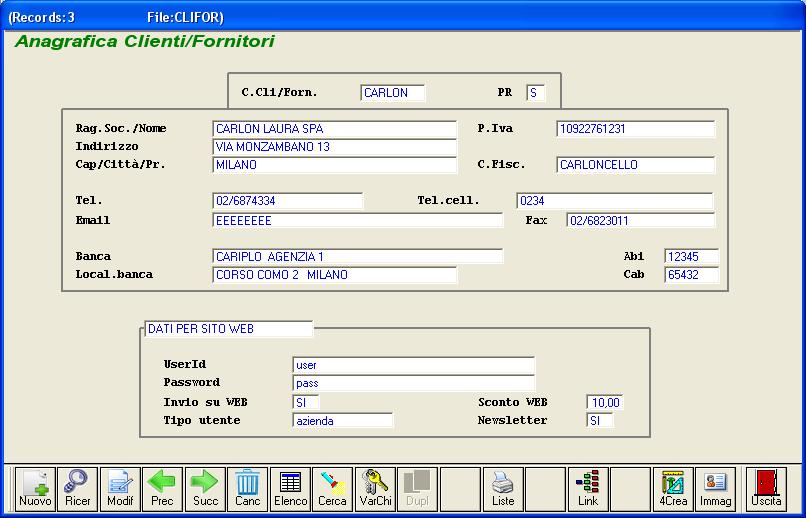Open the Ricer search icon
The width and height of the screenshot is (806, 518).
coord(77,488)
